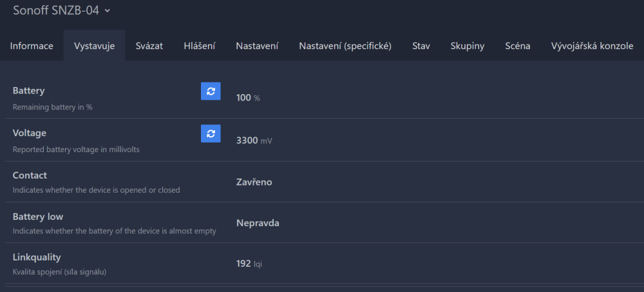Expand the Sonoff SNZB-04 device dropdown

tap(107, 10)
